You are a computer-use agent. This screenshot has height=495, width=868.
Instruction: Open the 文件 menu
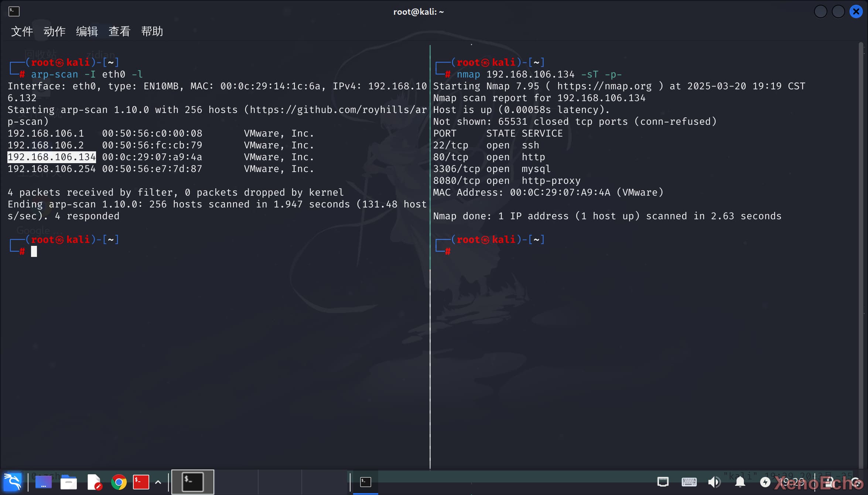(x=22, y=31)
